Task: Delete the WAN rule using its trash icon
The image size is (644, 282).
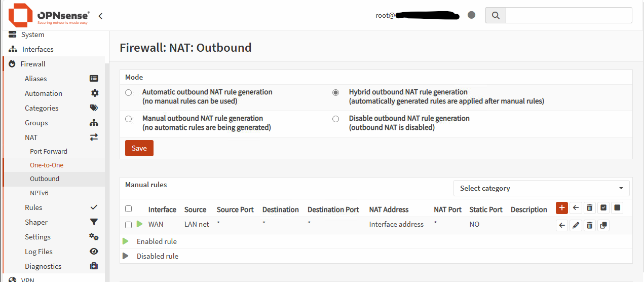Action: pyautogui.click(x=589, y=226)
